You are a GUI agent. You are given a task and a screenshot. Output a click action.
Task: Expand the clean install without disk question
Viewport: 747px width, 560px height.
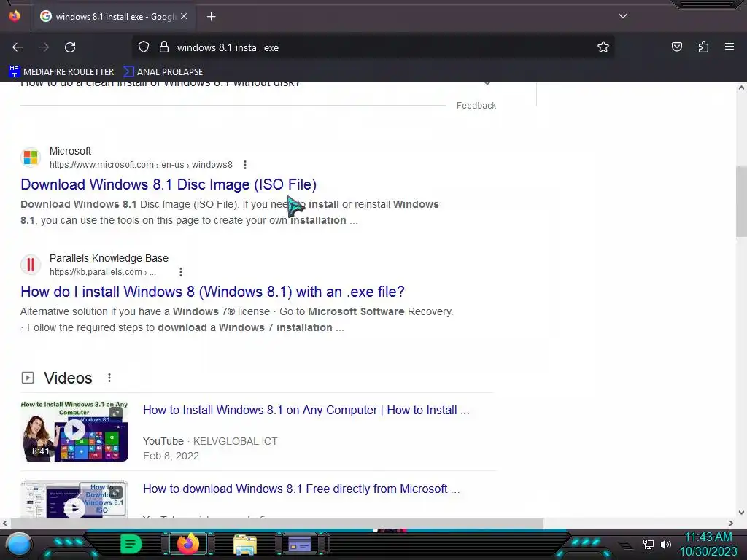pyautogui.click(x=487, y=83)
